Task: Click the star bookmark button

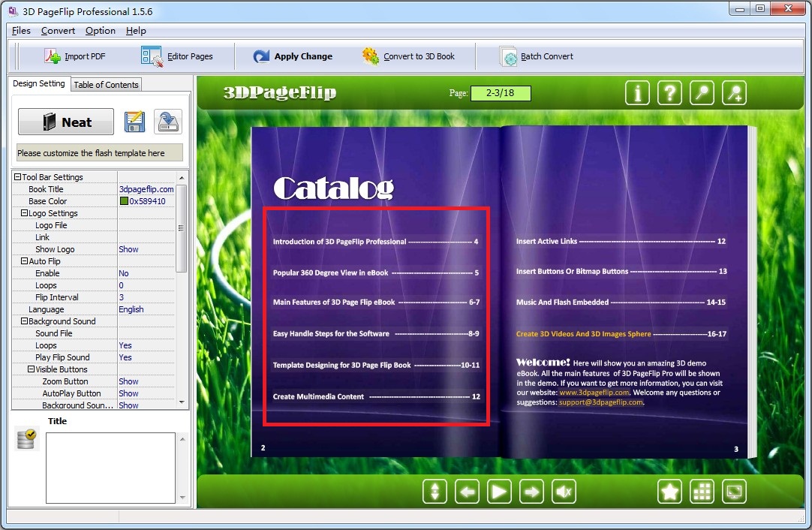Action: 669,491
